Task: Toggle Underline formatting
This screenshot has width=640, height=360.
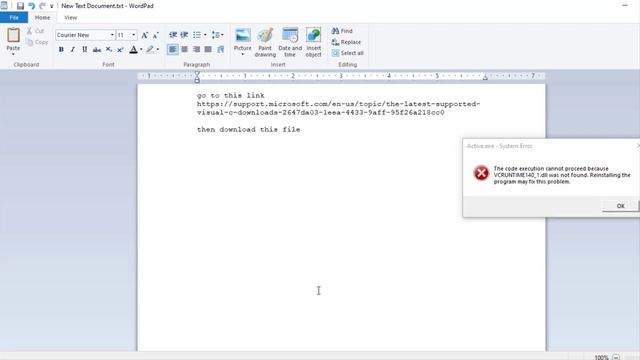Action: coord(84,49)
